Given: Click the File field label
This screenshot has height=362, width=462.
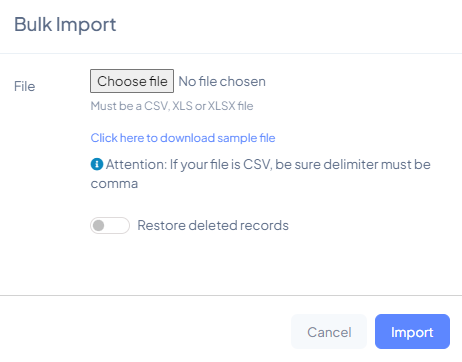Looking at the screenshot, I should coord(25,86).
